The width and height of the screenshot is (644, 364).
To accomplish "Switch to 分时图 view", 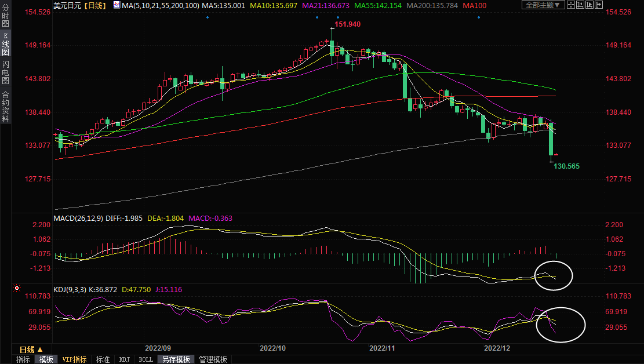I will [x=5, y=17].
